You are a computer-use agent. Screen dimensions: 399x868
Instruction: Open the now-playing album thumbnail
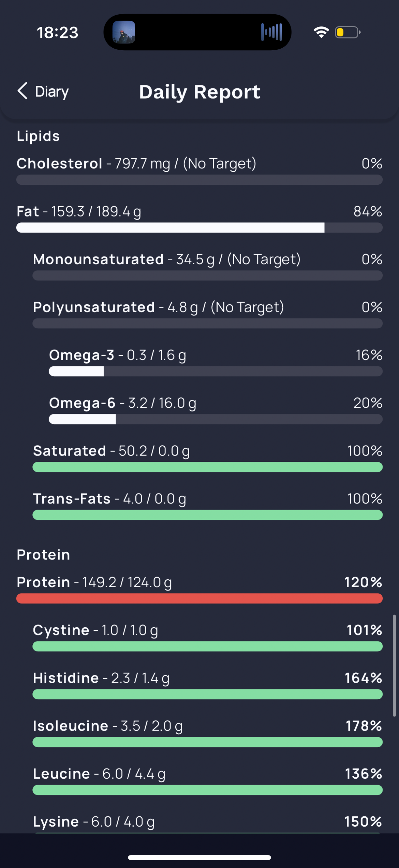tap(124, 32)
